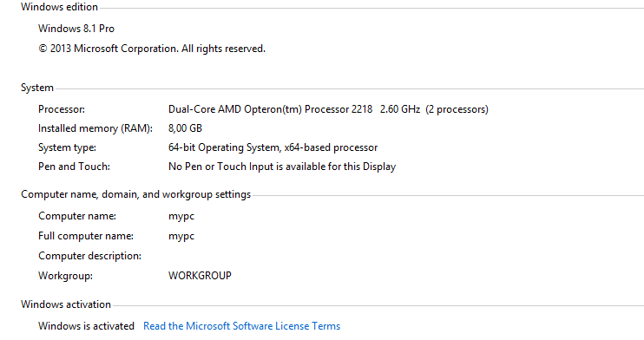The height and width of the screenshot is (340, 644).
Task: Select the mypc value beside Computer name
Action: tap(181, 216)
